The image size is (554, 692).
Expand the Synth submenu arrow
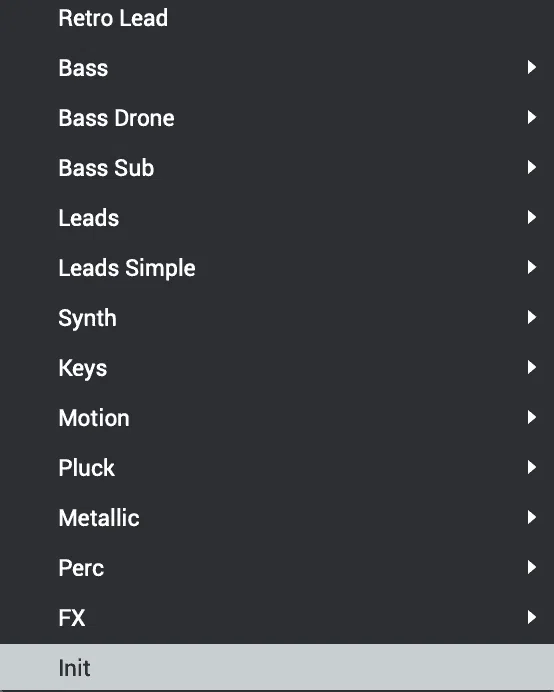532,317
